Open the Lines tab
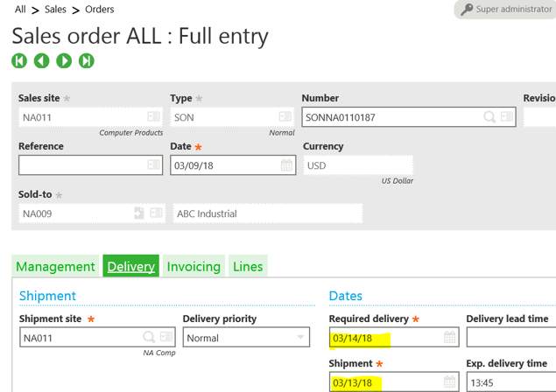 pos(248,267)
